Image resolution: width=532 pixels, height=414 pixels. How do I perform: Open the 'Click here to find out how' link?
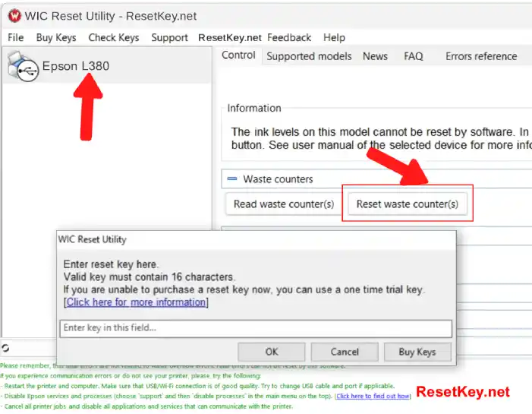coord(373,396)
